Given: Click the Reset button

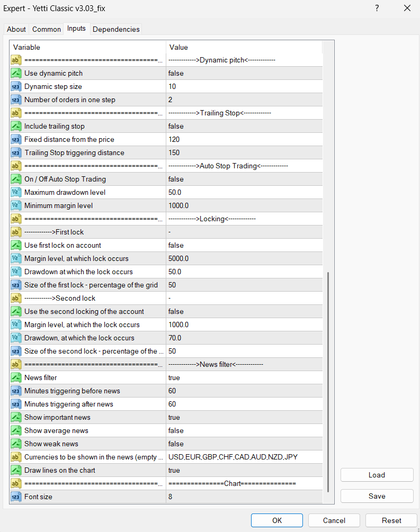Looking at the screenshot, I should 391,520.
